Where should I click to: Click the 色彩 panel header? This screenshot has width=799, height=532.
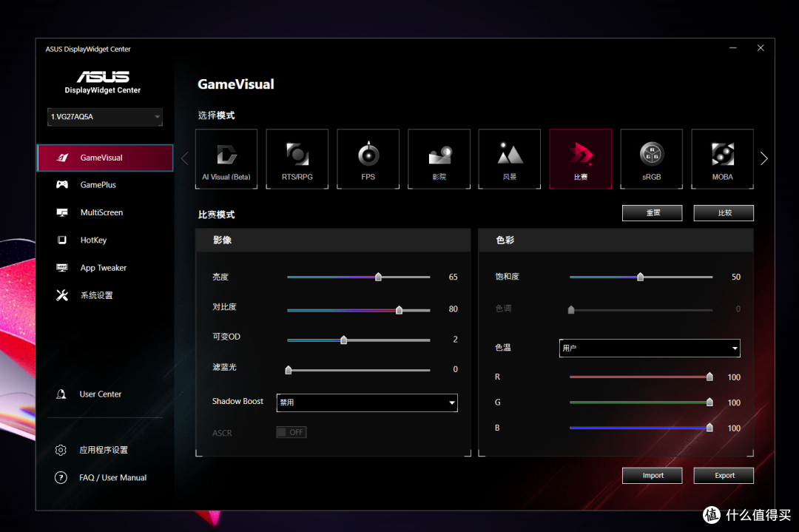point(616,240)
